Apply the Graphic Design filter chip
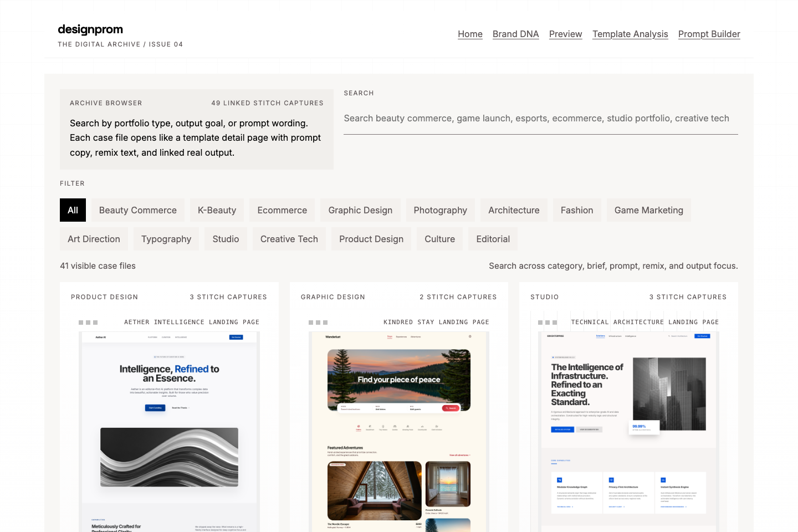The height and width of the screenshot is (532, 798). pyautogui.click(x=360, y=210)
